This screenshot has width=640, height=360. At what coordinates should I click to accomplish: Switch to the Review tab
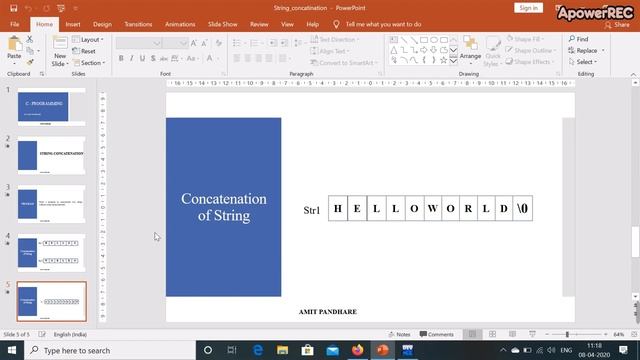click(x=259, y=24)
